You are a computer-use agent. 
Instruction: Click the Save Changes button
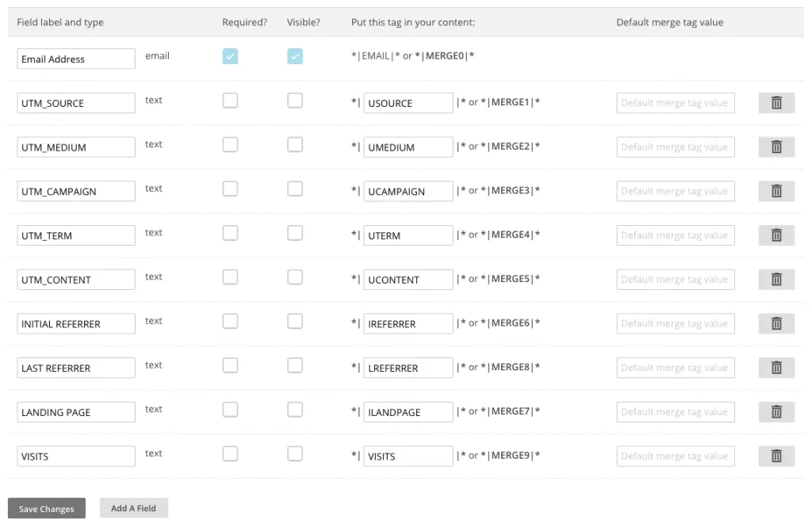pyautogui.click(x=46, y=508)
